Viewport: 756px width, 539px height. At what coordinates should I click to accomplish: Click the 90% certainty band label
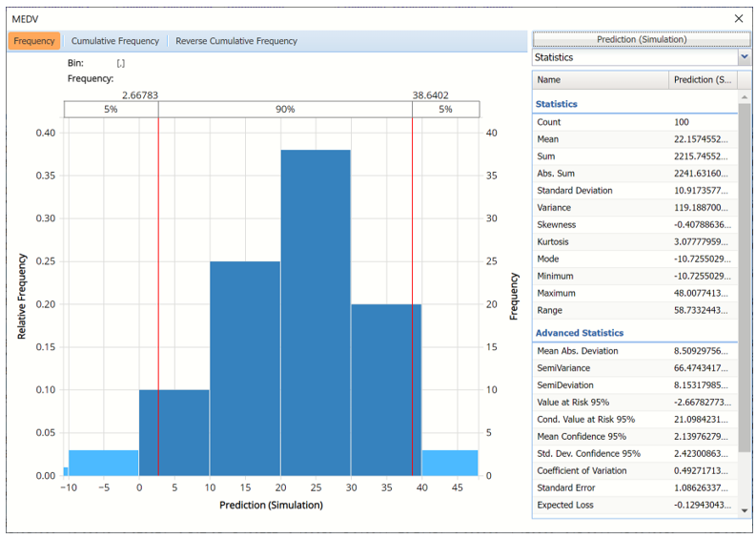(x=285, y=110)
